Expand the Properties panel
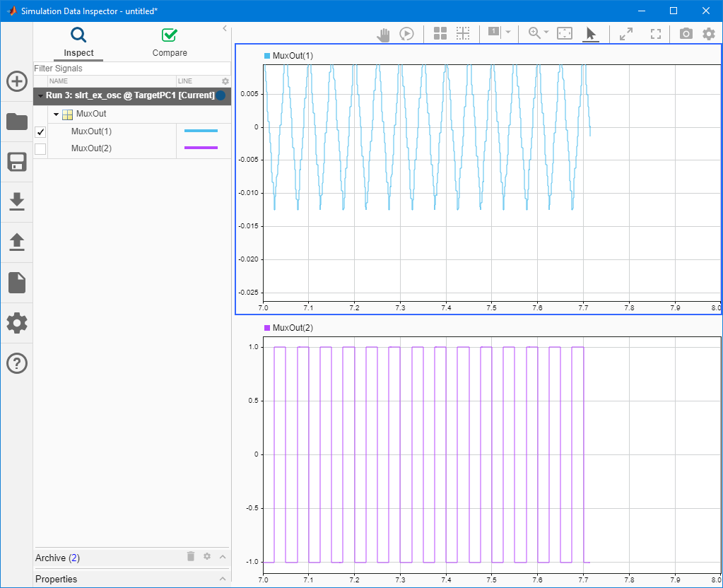 pyautogui.click(x=222, y=579)
